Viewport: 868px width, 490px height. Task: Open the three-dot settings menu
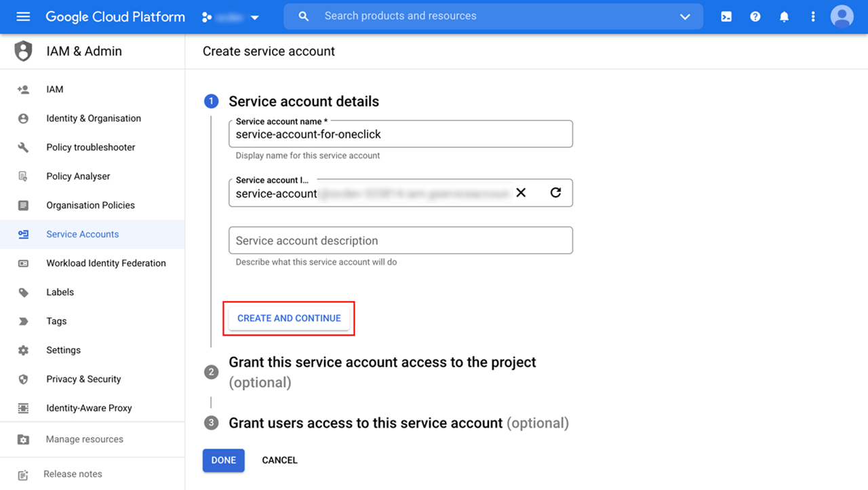[813, 17]
